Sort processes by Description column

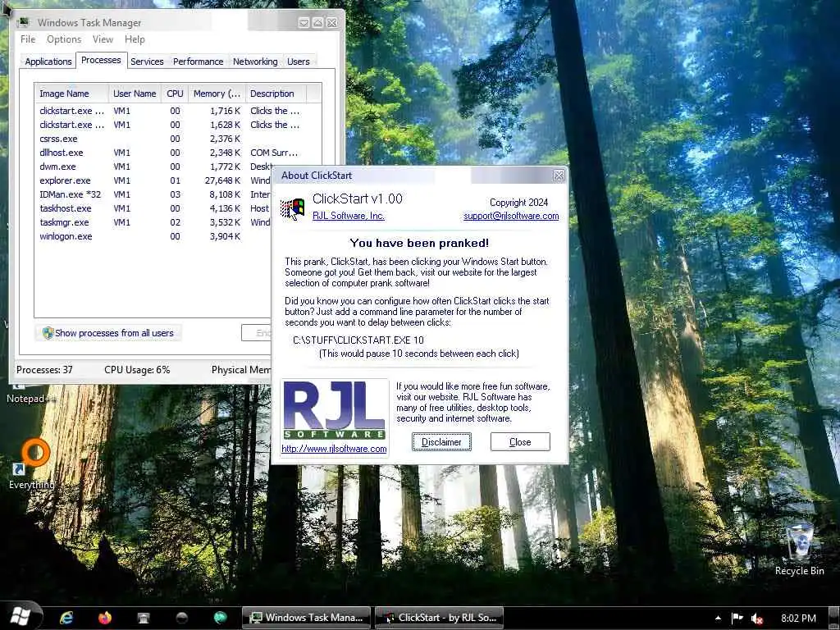[276, 94]
